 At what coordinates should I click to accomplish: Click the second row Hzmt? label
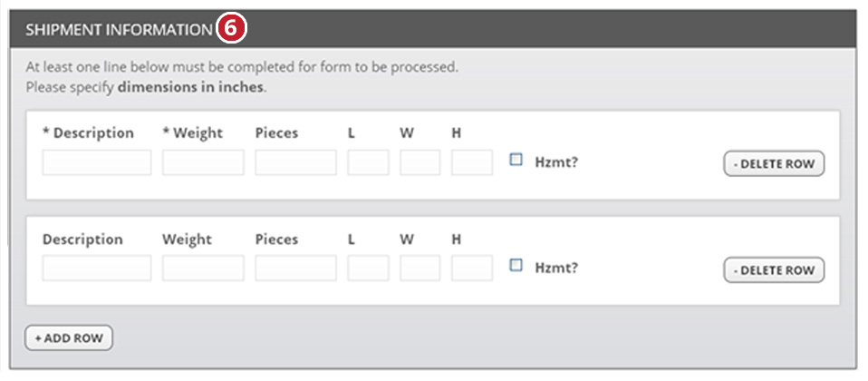[556, 268]
